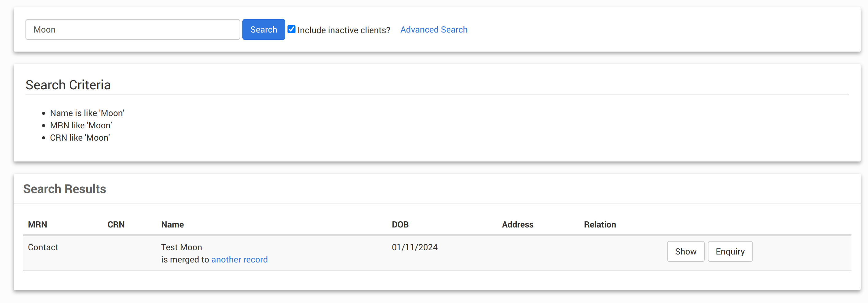Click the DOB column header
Image resolution: width=868 pixels, height=303 pixels.
(400, 224)
